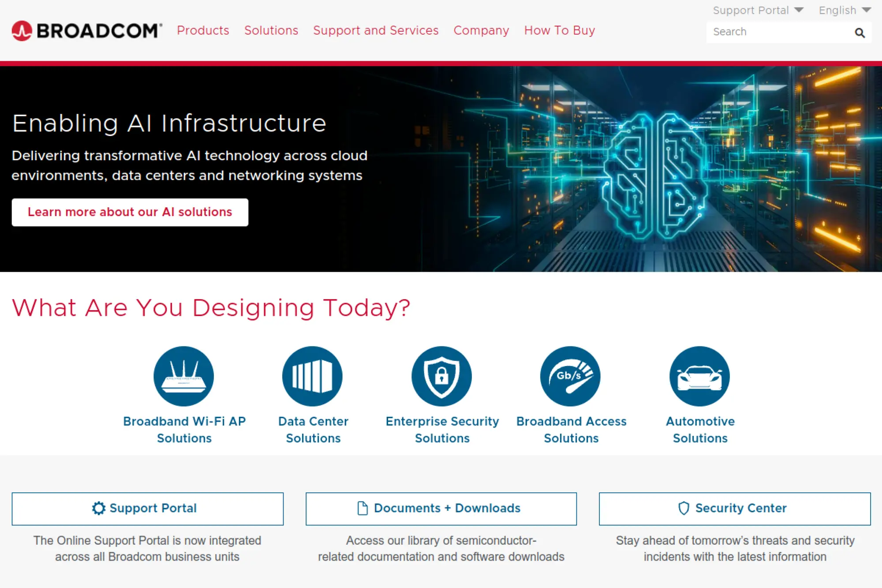Expand the Solutions navigation menu
This screenshot has width=882, height=588.
click(271, 30)
